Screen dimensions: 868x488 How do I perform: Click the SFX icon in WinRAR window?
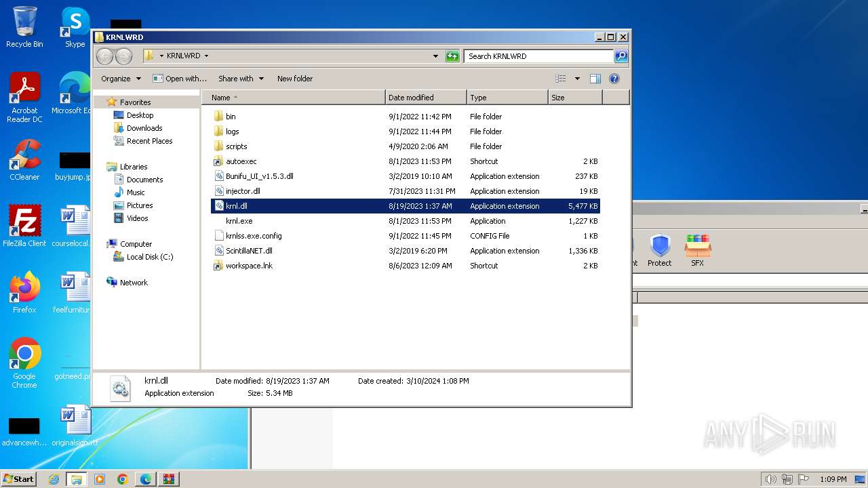pos(697,251)
